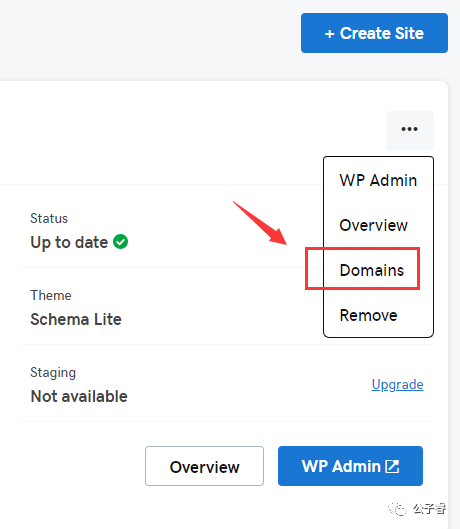Select Remove in the dropdown menu
The width and height of the screenshot is (460, 529).
[x=368, y=315]
